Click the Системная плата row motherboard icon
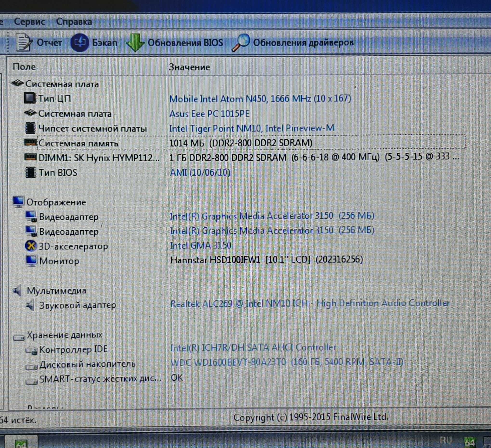491x448 pixels. (x=30, y=113)
